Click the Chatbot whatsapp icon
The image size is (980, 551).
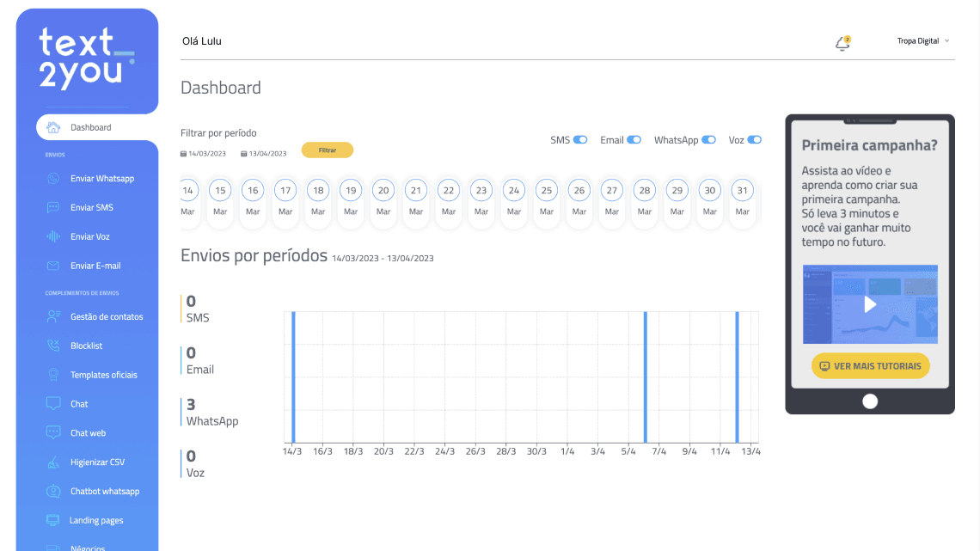[53, 492]
